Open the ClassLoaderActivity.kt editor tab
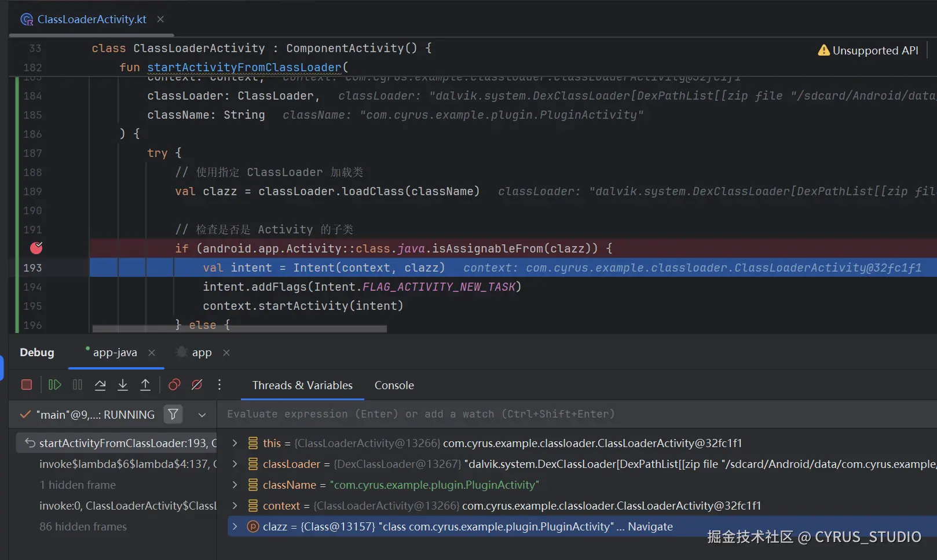The image size is (937, 560). coord(91,19)
